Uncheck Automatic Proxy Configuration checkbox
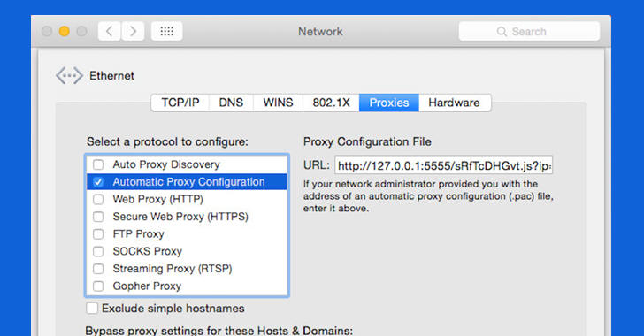The image size is (644, 336). pyautogui.click(x=98, y=182)
